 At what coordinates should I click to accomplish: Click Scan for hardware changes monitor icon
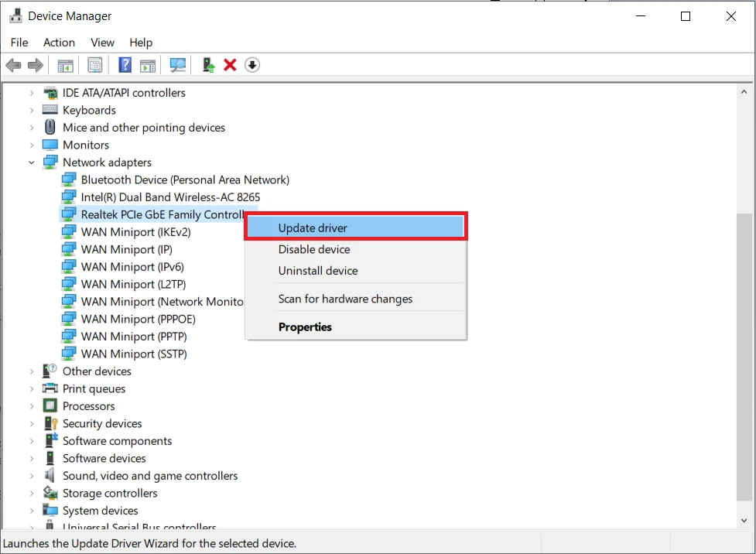[x=177, y=65]
